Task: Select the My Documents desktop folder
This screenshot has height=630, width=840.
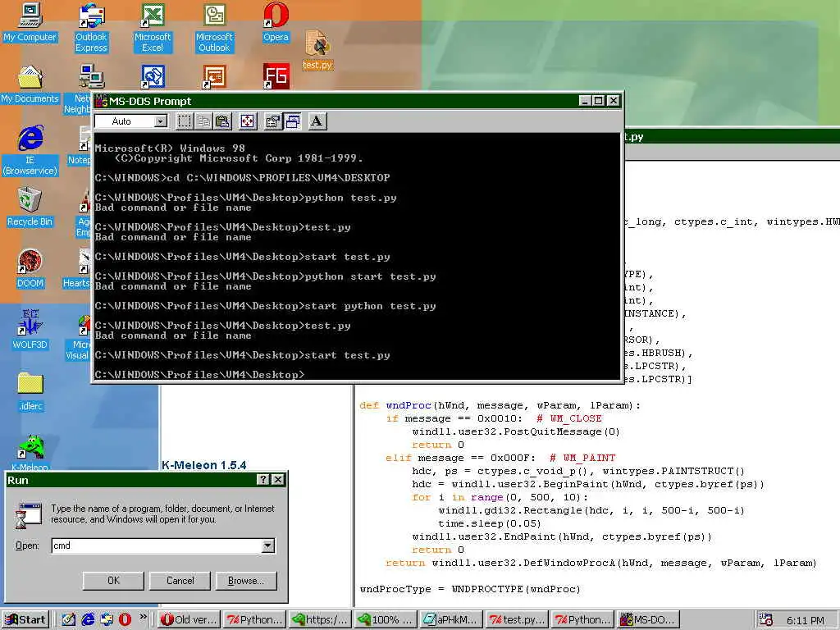Action: 30,84
